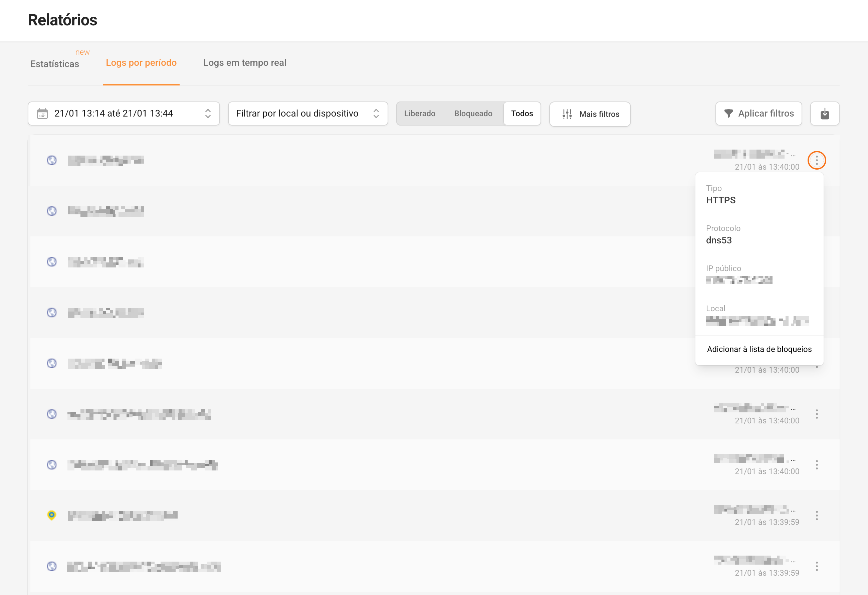Click the second log row entry
The width and height of the screenshot is (868, 595).
coord(106,211)
